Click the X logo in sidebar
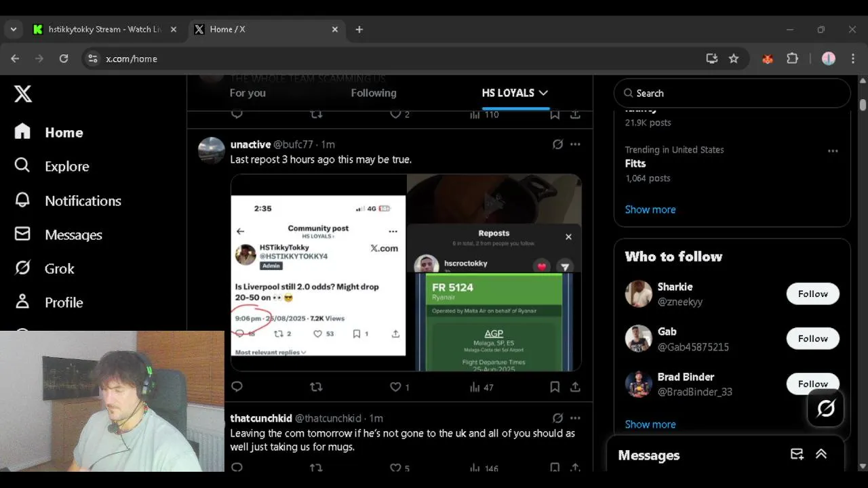Screen dimensions: 868x488 [23, 94]
